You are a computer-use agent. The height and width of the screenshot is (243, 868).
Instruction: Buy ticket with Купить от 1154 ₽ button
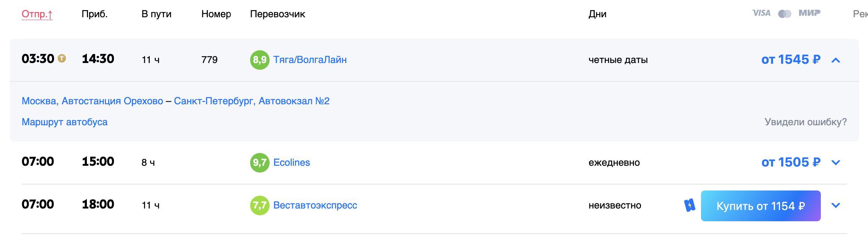click(x=761, y=206)
